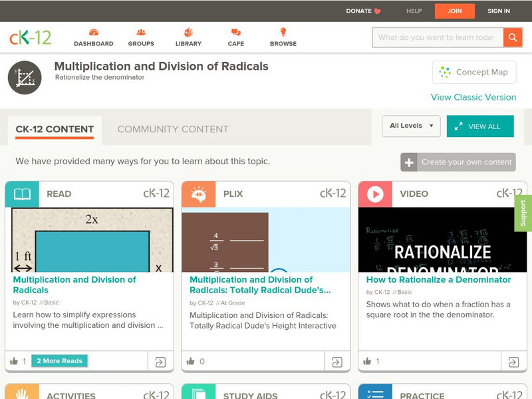The image size is (532, 399).
Task: Open the View Classic Version link
Action: pos(473,97)
